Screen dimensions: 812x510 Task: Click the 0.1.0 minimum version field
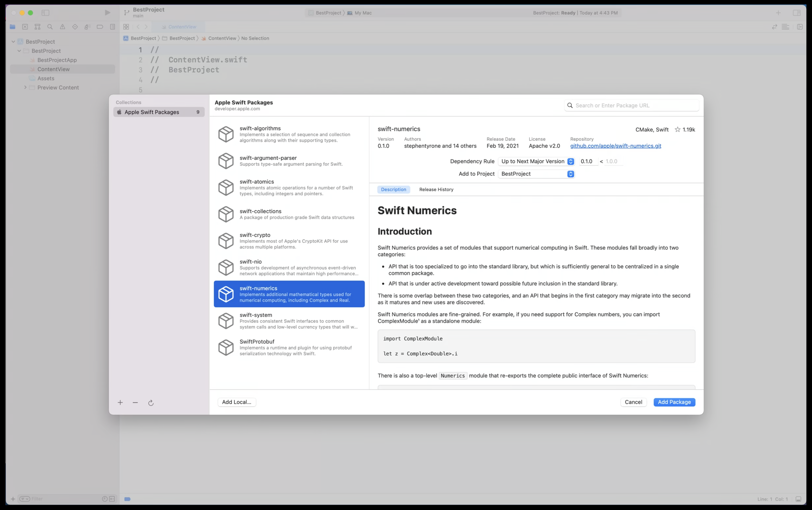pos(588,161)
